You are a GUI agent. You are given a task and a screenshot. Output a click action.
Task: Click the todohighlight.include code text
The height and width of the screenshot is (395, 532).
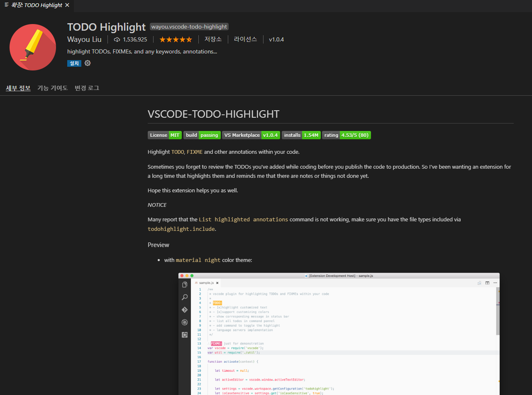tap(181, 229)
